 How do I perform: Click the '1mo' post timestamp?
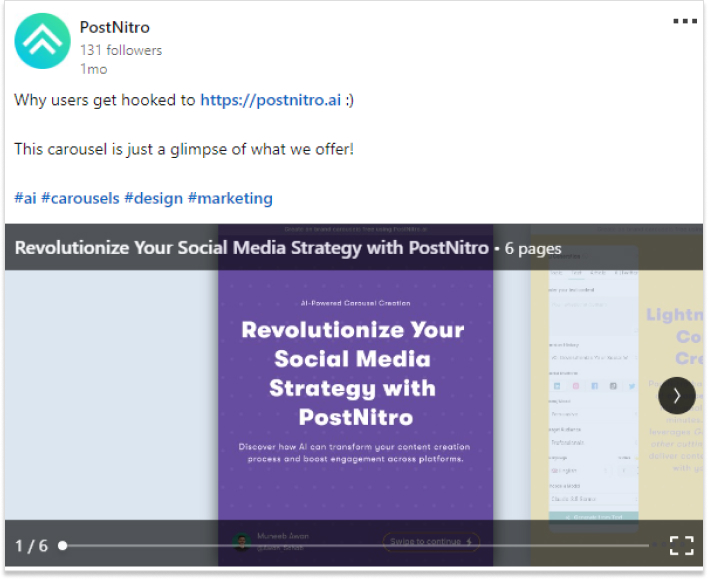(x=93, y=69)
